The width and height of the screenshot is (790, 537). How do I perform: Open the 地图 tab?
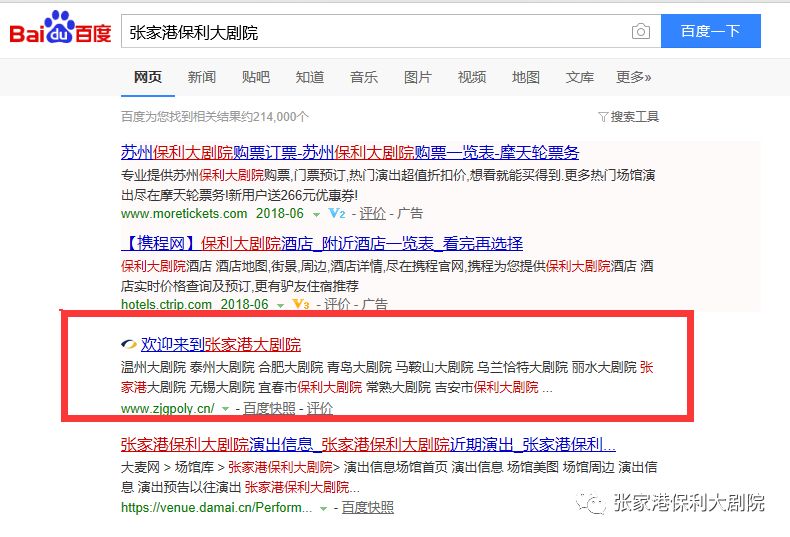525,77
